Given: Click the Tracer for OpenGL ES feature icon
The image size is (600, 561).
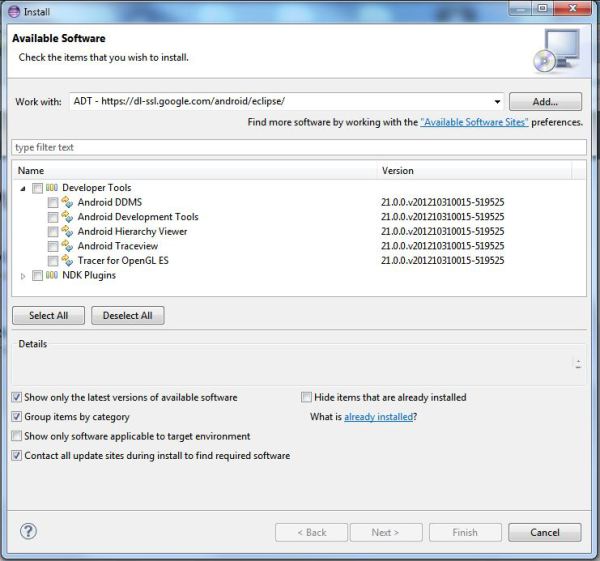Looking at the screenshot, I should click(x=67, y=260).
